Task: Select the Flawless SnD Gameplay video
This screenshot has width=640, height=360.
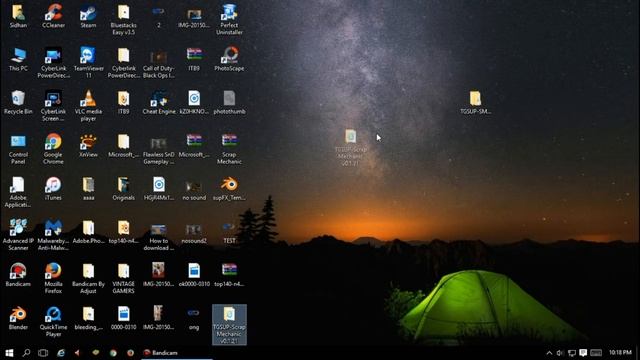Action: (x=159, y=149)
